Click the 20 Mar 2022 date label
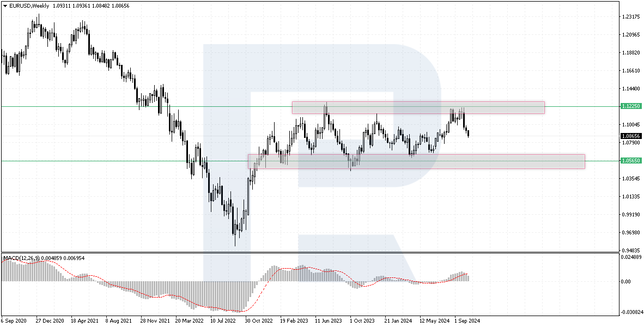The width and height of the screenshot is (644, 327). 190,320
